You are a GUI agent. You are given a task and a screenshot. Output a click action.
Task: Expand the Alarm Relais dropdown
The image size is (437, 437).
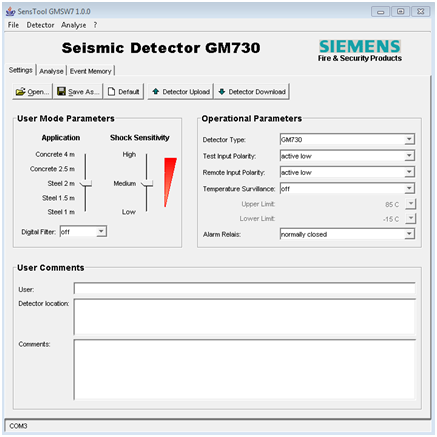pos(409,234)
